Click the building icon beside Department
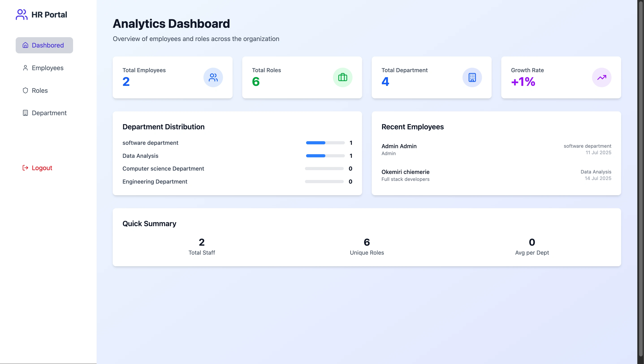This screenshot has width=644, height=364. pos(25,113)
